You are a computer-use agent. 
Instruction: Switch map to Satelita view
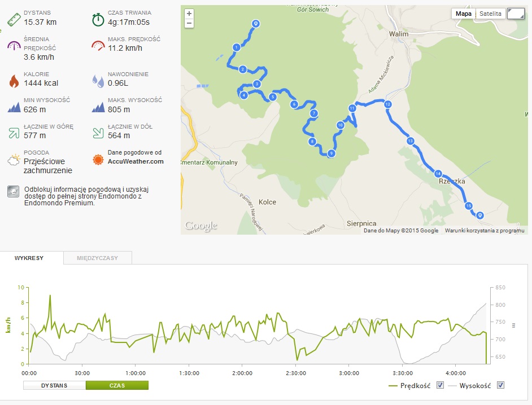[490, 14]
